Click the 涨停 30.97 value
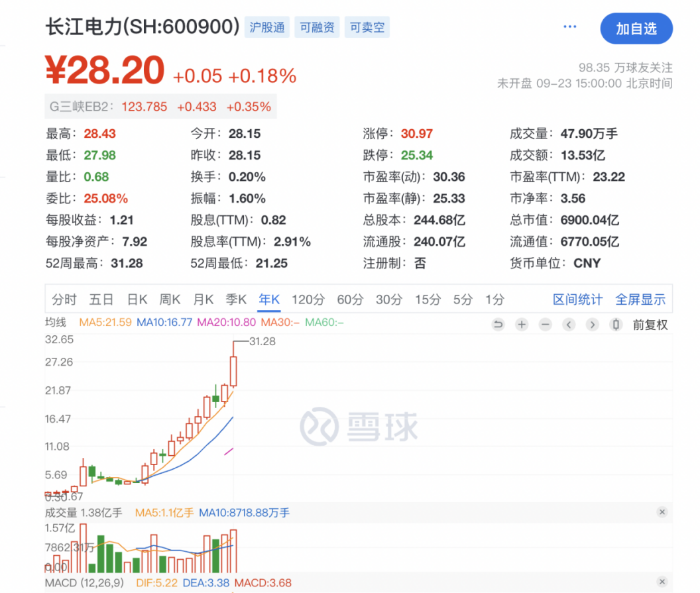Viewport: 700px width, 593px height. click(416, 133)
